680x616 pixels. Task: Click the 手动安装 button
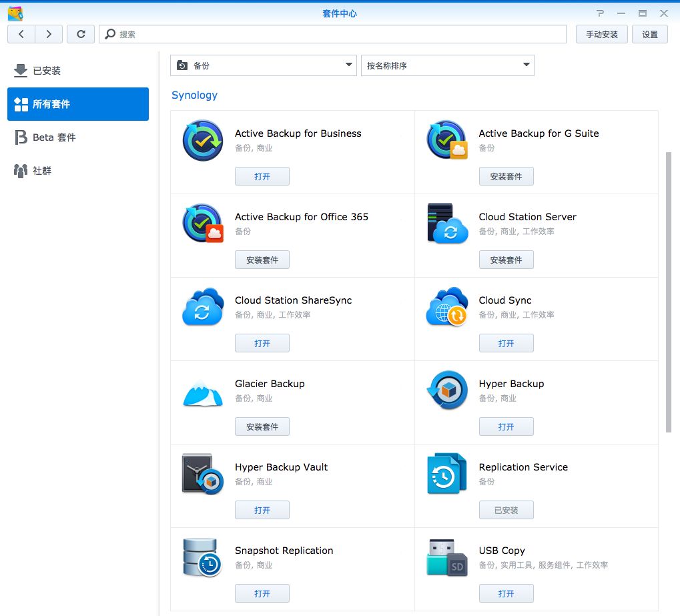click(x=601, y=34)
